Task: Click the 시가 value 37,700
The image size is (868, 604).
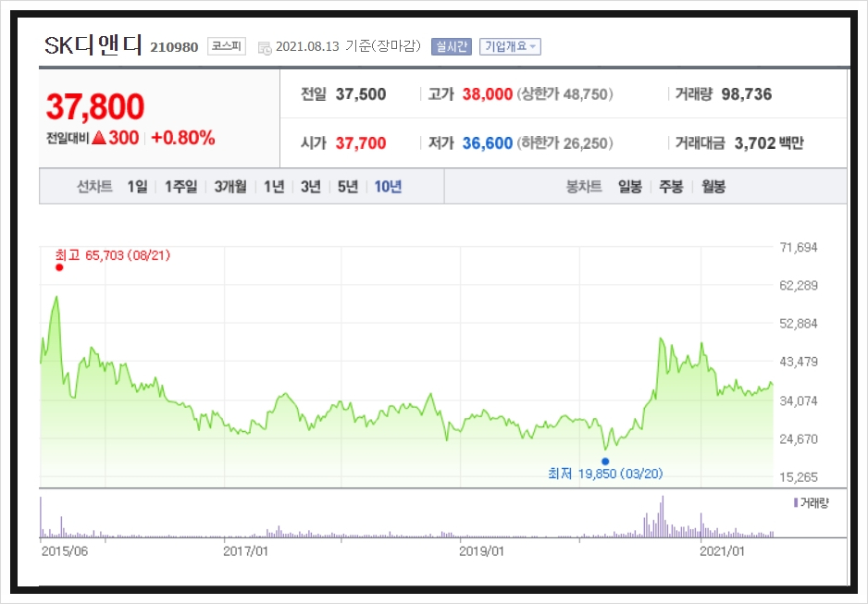Action: point(361,143)
